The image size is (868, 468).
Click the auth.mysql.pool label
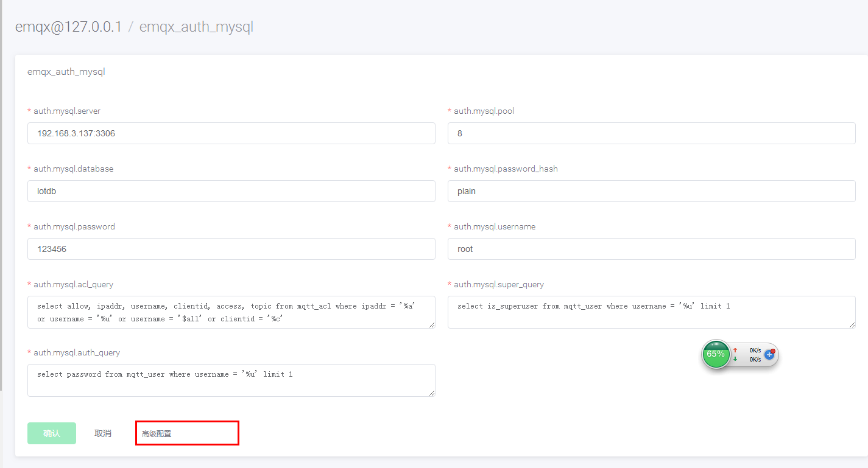coord(484,111)
